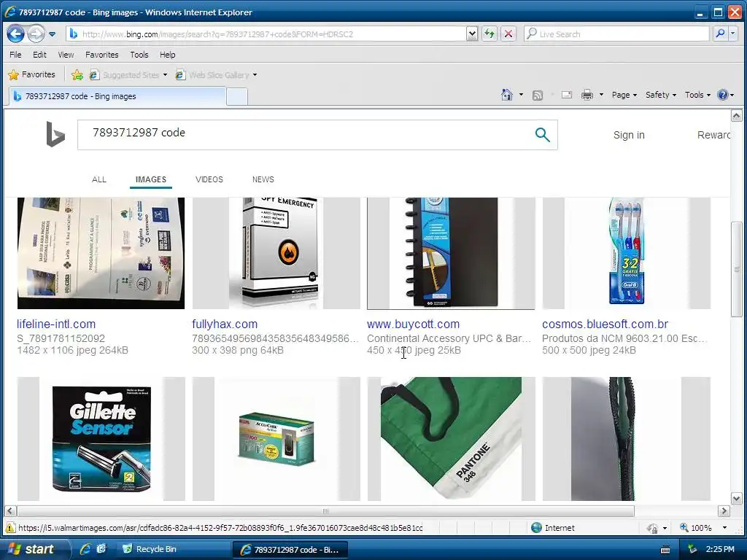
Task: Select the '7893712987 code - Bing images' tab
Action: point(117,96)
